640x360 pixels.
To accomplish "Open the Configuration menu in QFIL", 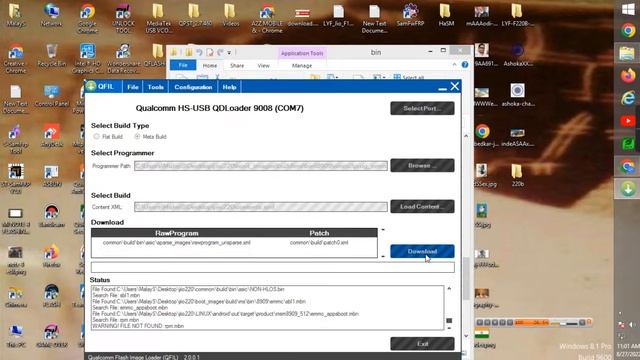I will coord(193,87).
